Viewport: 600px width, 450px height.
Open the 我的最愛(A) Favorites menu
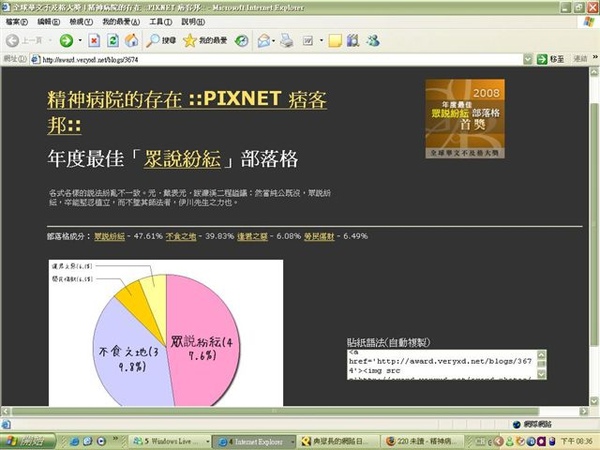coord(121,22)
